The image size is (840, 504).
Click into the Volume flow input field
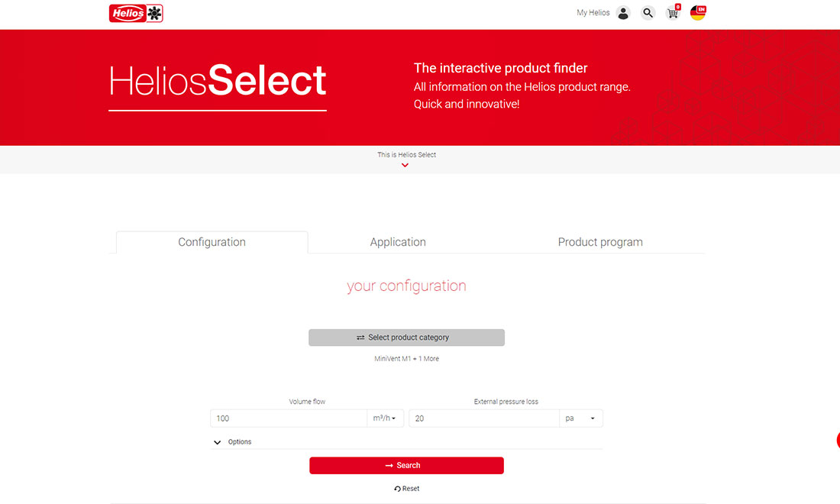point(289,418)
